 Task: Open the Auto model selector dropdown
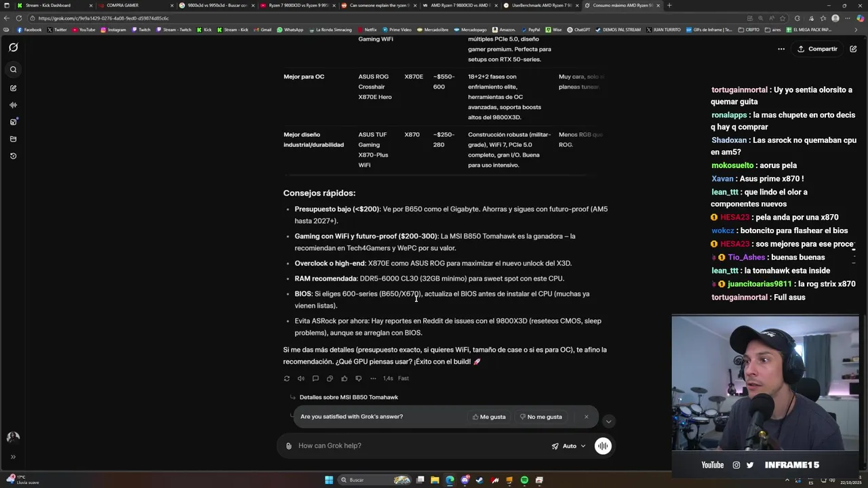[568, 446]
